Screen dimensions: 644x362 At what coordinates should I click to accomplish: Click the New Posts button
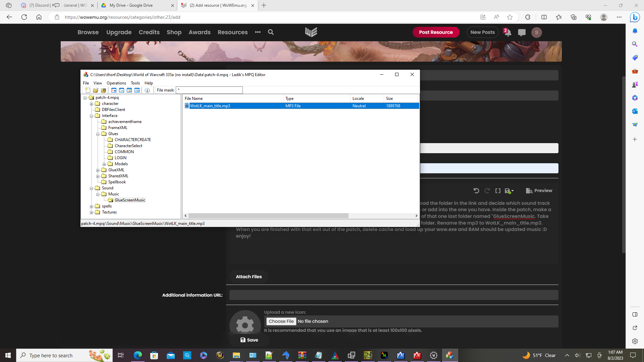pyautogui.click(x=482, y=32)
